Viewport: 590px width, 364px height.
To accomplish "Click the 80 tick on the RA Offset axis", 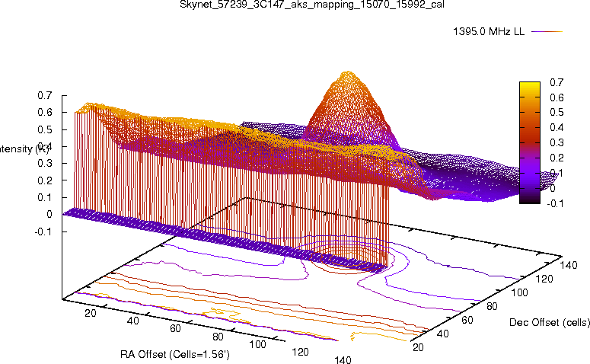I will [218, 337].
